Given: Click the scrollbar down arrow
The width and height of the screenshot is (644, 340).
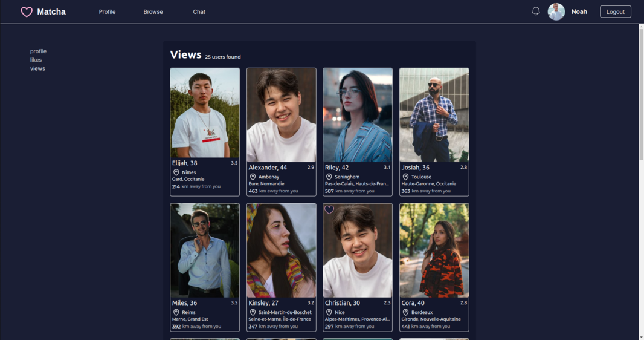Looking at the screenshot, I should (641, 336).
